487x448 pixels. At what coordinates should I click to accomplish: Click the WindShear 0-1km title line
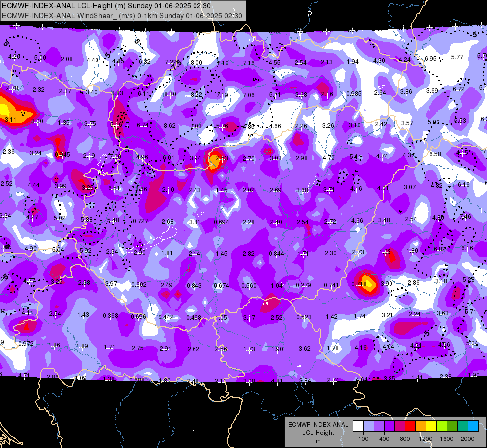(122, 16)
